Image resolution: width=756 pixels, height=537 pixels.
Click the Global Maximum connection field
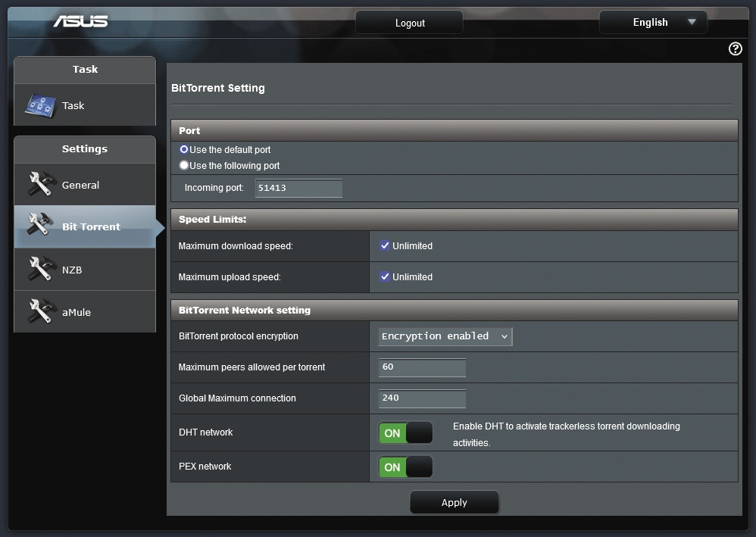422,398
